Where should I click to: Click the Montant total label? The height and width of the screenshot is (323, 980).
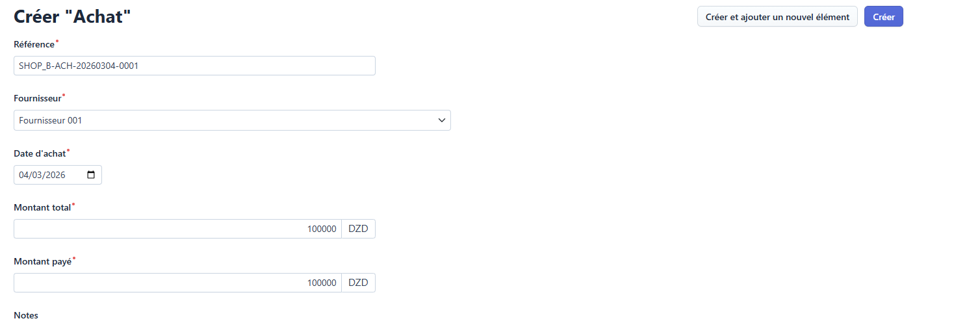click(x=42, y=207)
